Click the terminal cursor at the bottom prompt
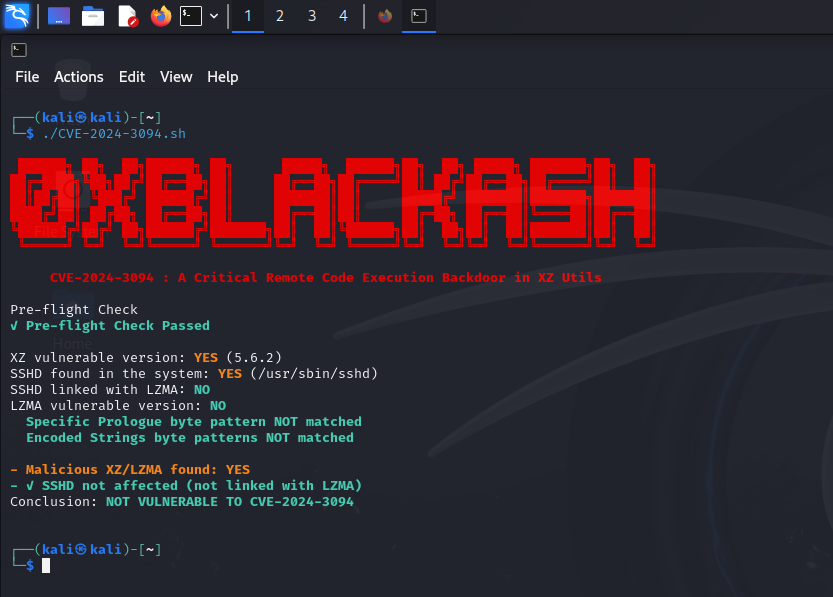The image size is (833, 597). click(46, 566)
